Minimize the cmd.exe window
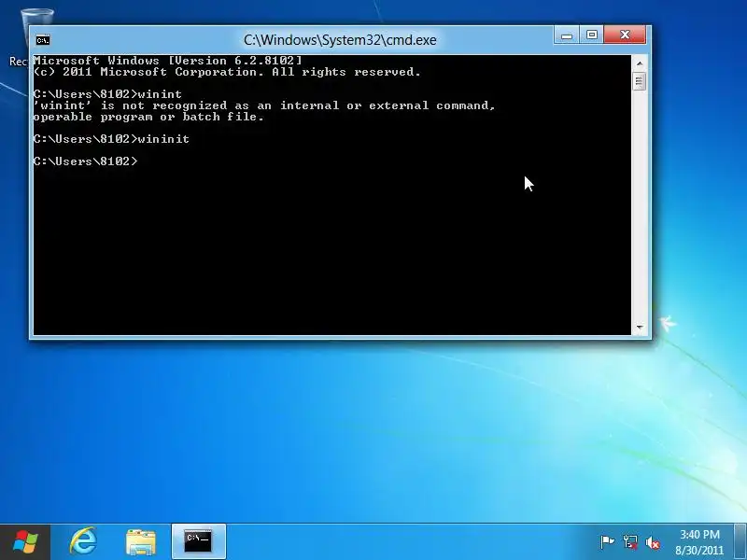The height and width of the screenshot is (560, 747). point(567,35)
